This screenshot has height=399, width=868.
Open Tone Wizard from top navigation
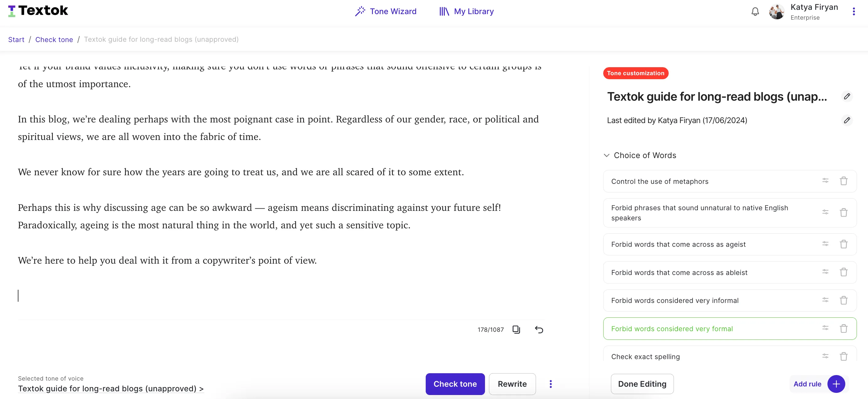[385, 11]
